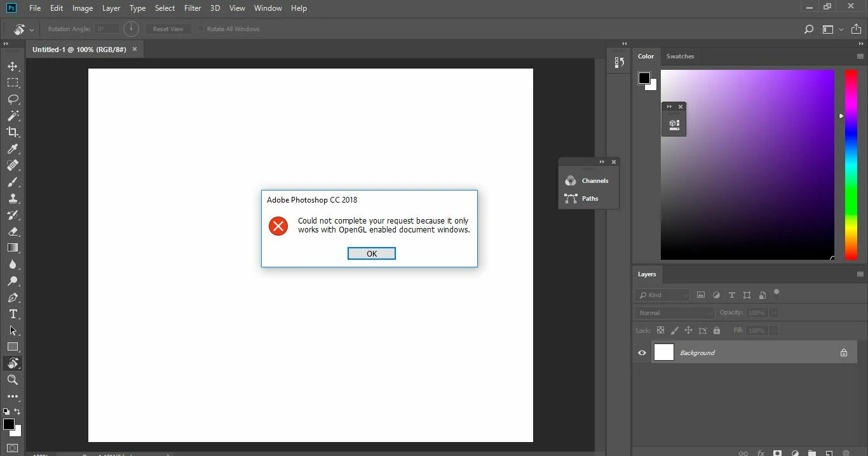The width and height of the screenshot is (868, 456).
Task: Toggle Background layer visibility eye
Action: 642,352
